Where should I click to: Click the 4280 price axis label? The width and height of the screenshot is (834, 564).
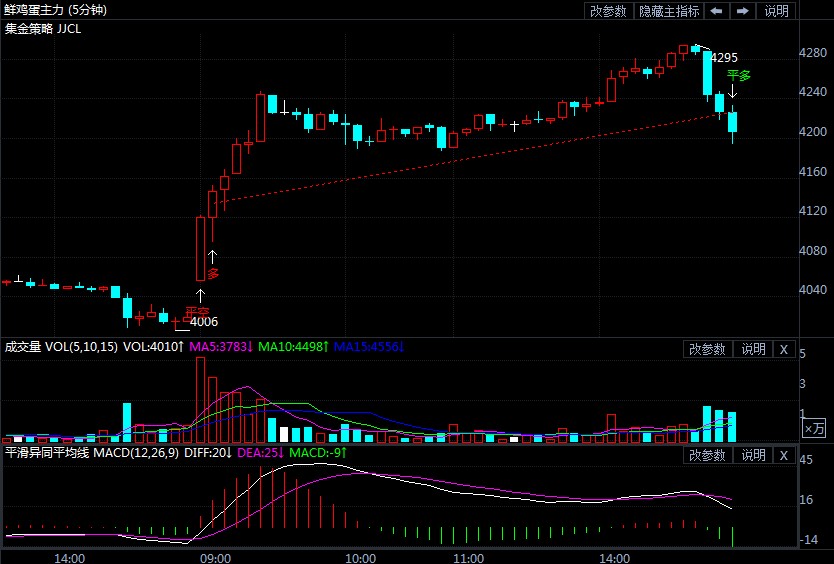point(813,52)
